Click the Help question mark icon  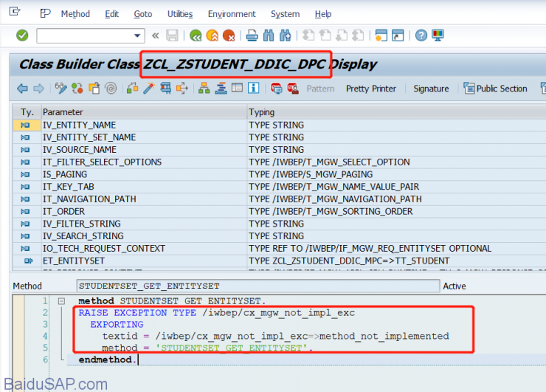[421, 35]
